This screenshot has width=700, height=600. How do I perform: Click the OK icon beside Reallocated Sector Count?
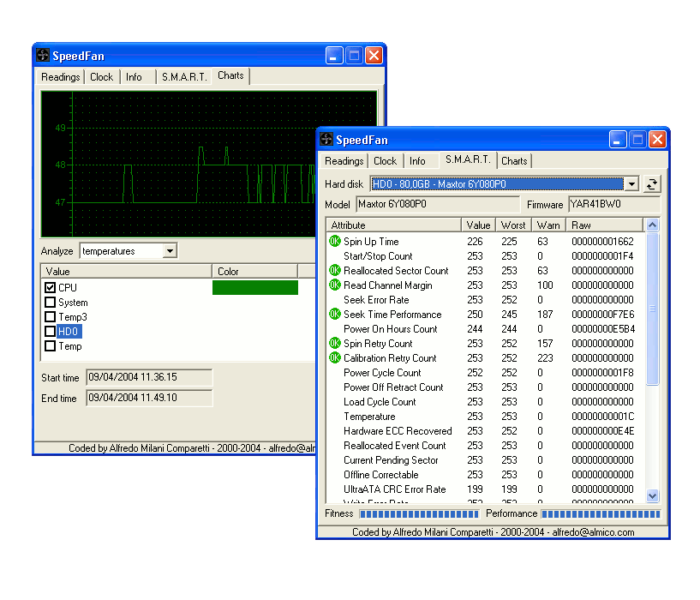pos(335,270)
